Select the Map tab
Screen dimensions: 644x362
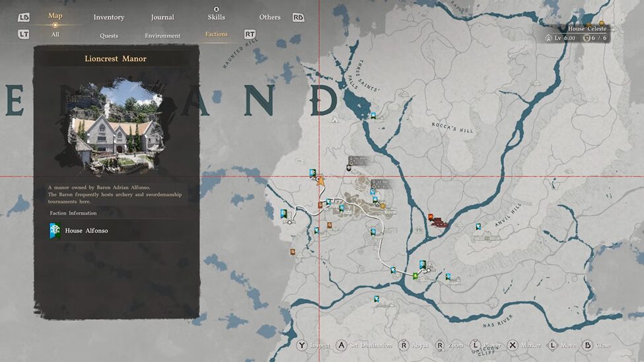click(55, 16)
